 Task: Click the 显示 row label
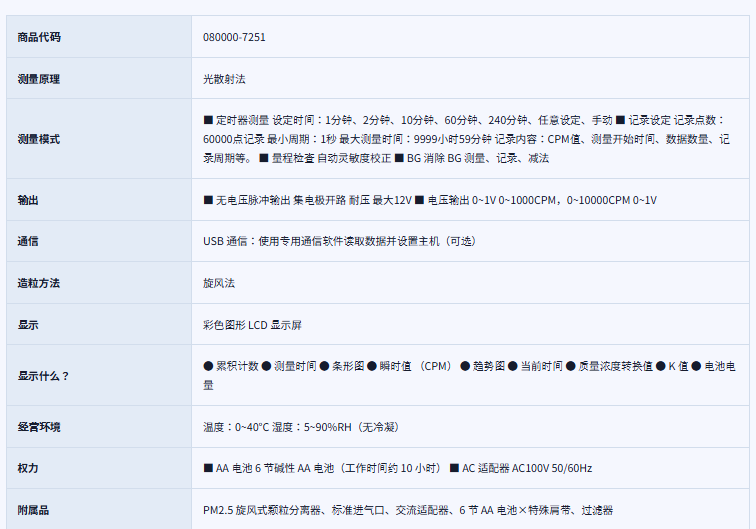28,325
